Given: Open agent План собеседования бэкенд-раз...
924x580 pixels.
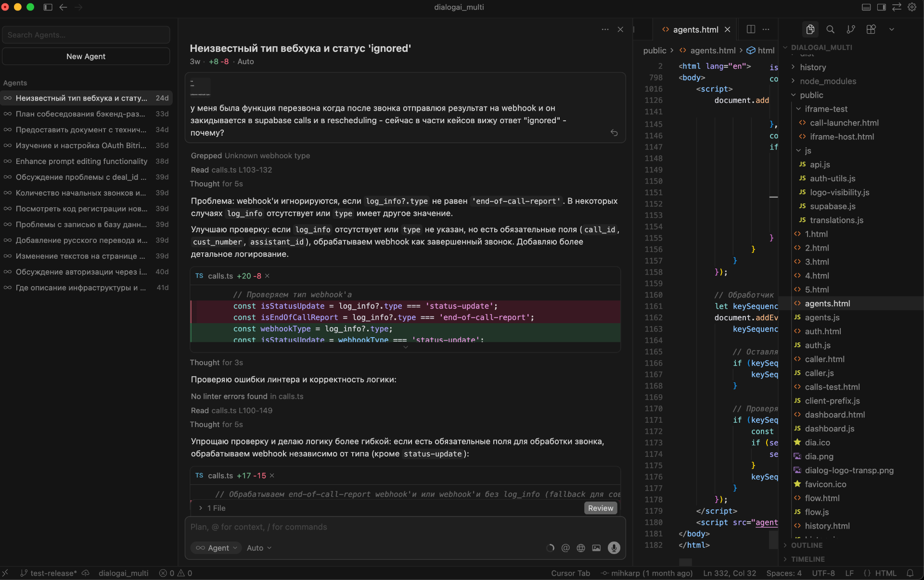Looking at the screenshot, I should pyautogui.click(x=86, y=114).
